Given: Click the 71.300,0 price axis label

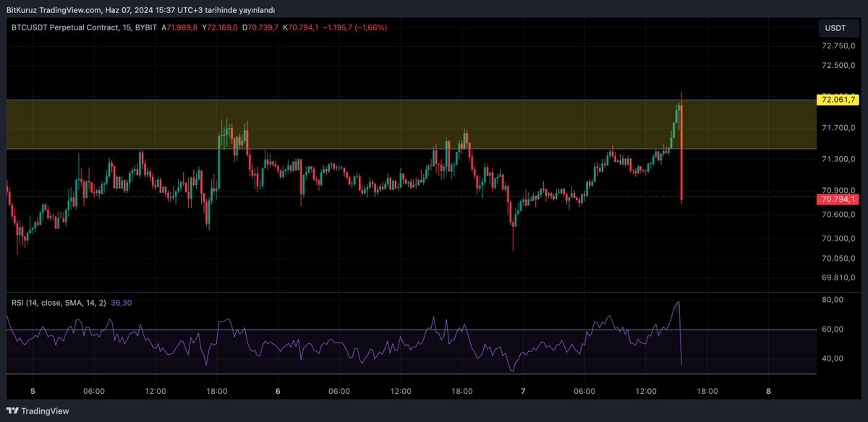Looking at the screenshot, I should coord(838,160).
